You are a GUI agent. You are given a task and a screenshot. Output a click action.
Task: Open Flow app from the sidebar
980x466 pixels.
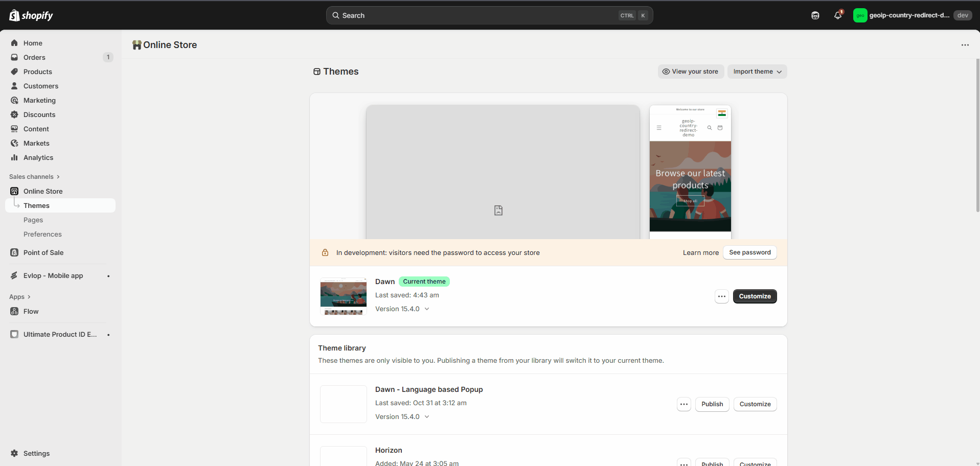(31, 311)
